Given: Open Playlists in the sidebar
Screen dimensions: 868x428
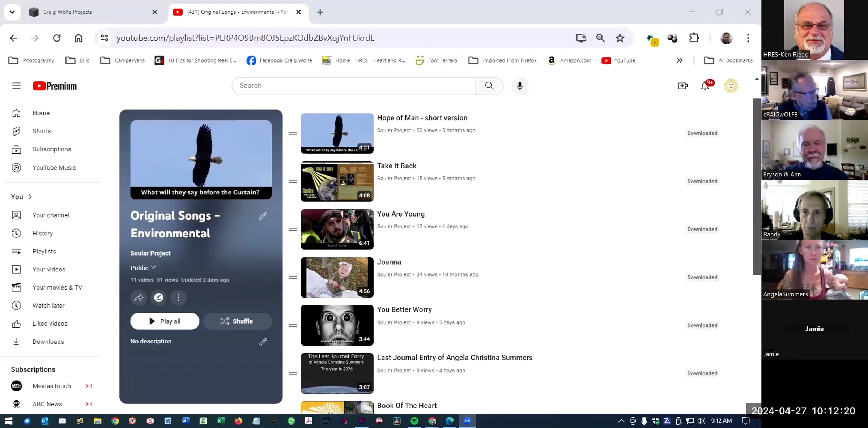Looking at the screenshot, I should [x=44, y=251].
